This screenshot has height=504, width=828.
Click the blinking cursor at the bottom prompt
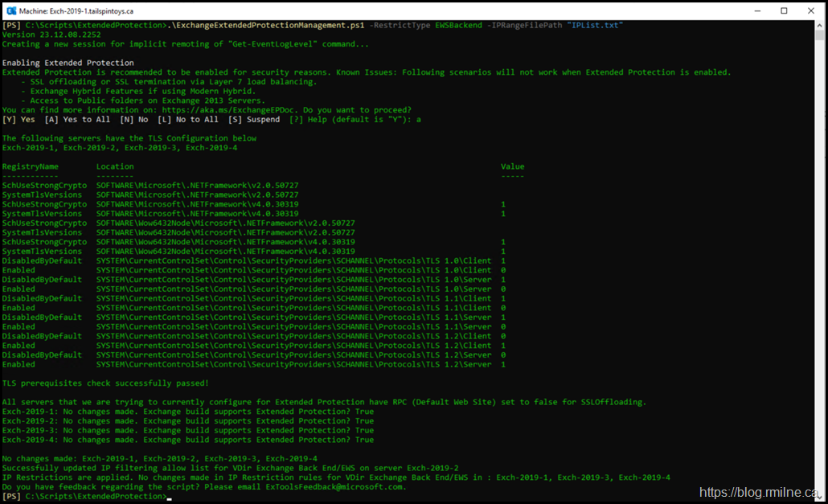click(x=170, y=497)
